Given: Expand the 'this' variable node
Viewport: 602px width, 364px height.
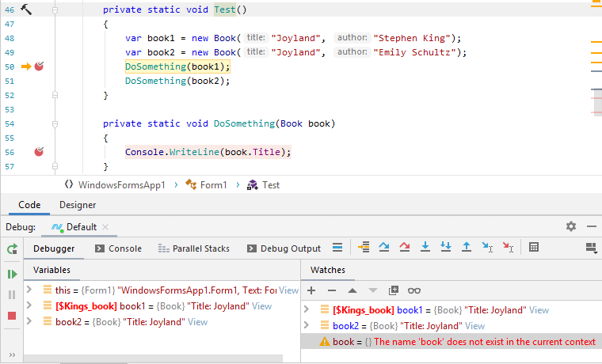Looking at the screenshot, I should point(29,289).
